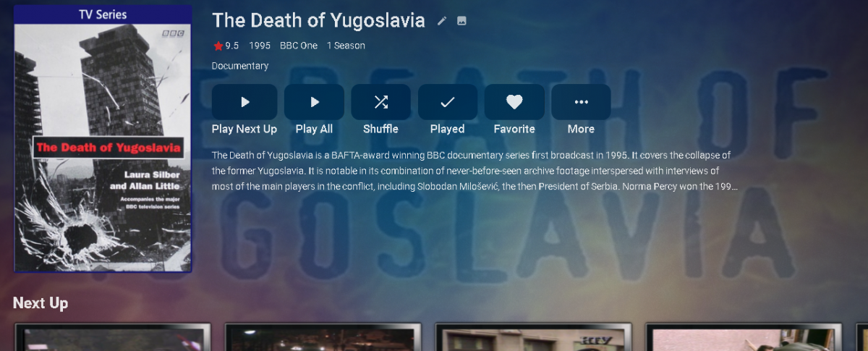Click the Death of Yugoslavia poster image

coord(103,139)
